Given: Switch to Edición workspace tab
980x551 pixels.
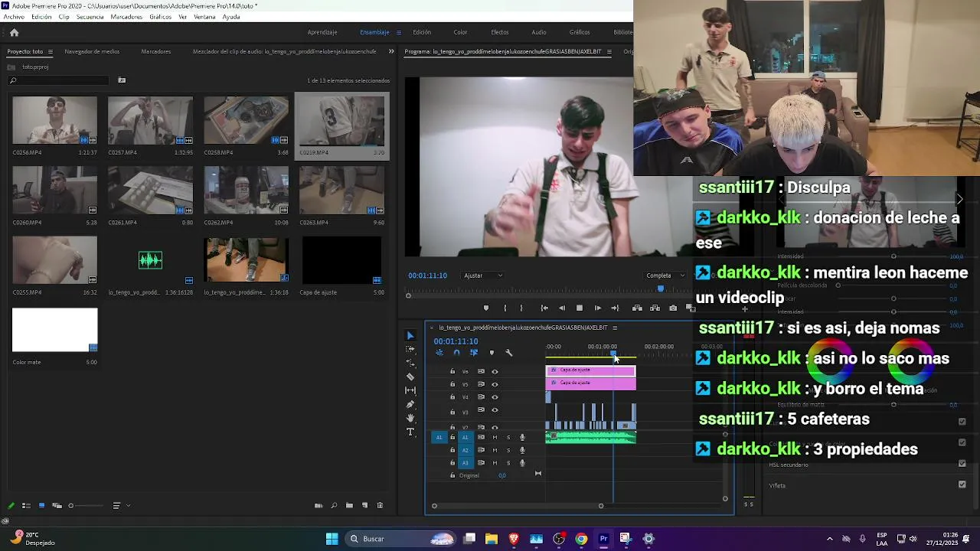Looking at the screenshot, I should (422, 32).
